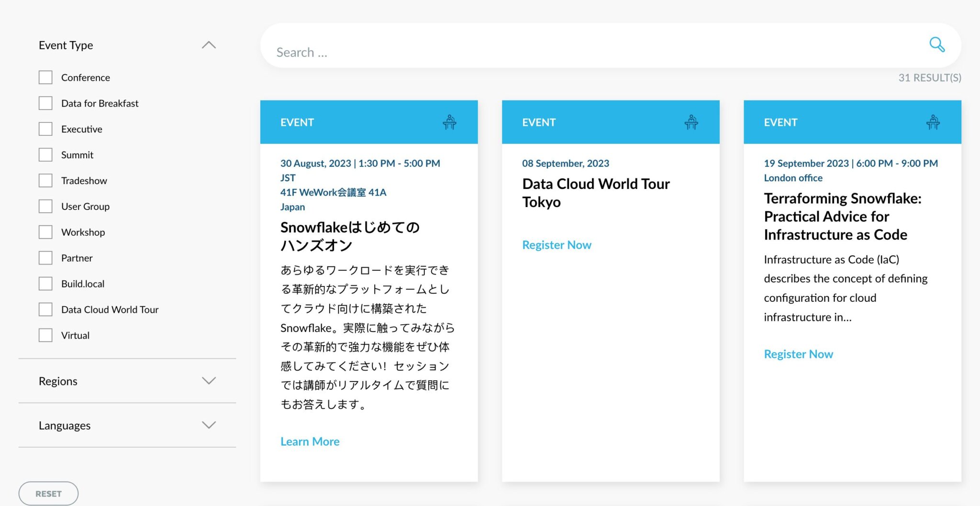
Task: Click the Event Type heading label
Action: (66, 45)
